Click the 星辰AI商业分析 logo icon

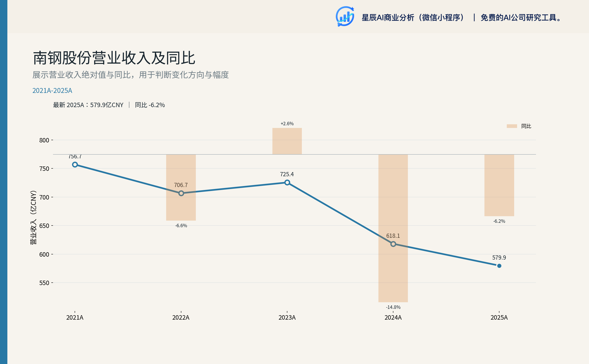point(345,16)
